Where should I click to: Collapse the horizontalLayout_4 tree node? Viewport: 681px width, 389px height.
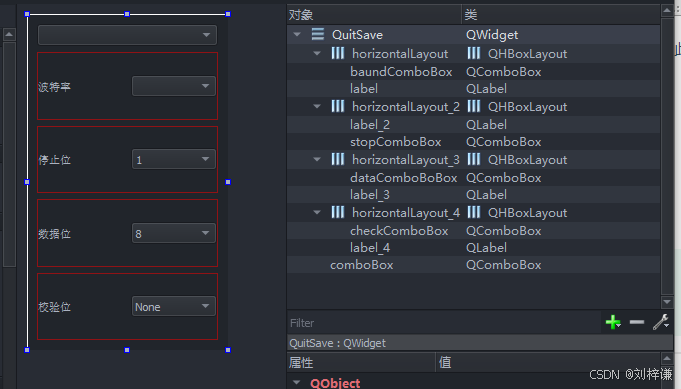[x=317, y=212]
